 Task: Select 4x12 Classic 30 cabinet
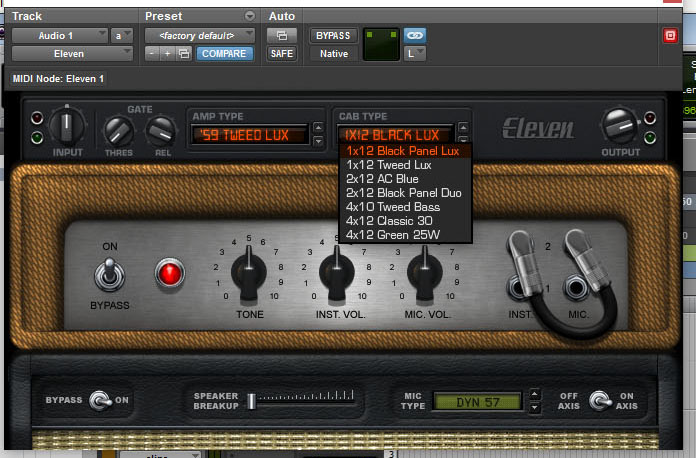[405, 221]
